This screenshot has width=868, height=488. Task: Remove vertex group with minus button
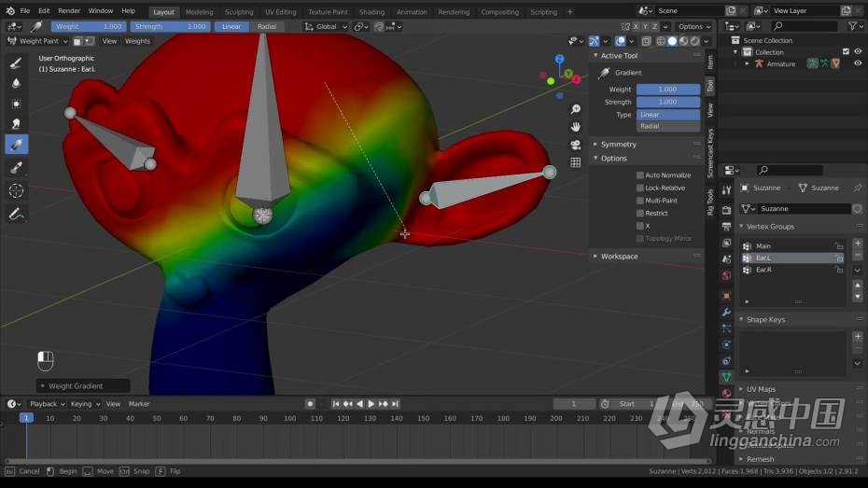(x=858, y=255)
